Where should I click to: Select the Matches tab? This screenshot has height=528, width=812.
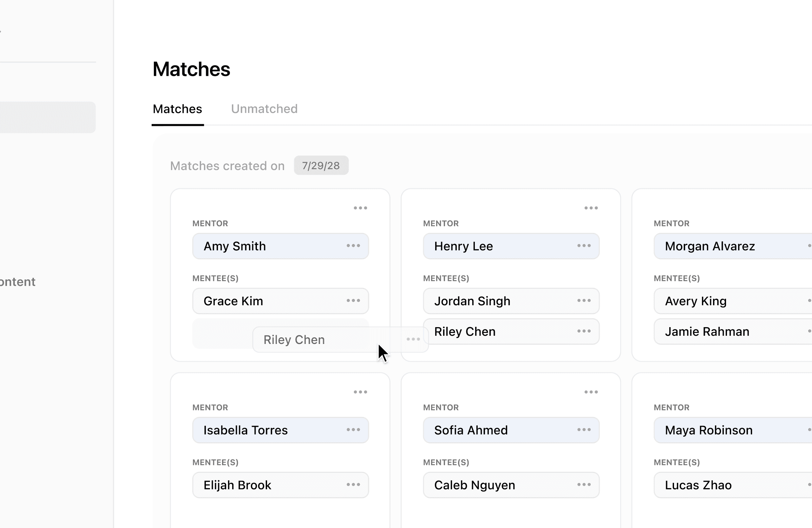[177, 109]
